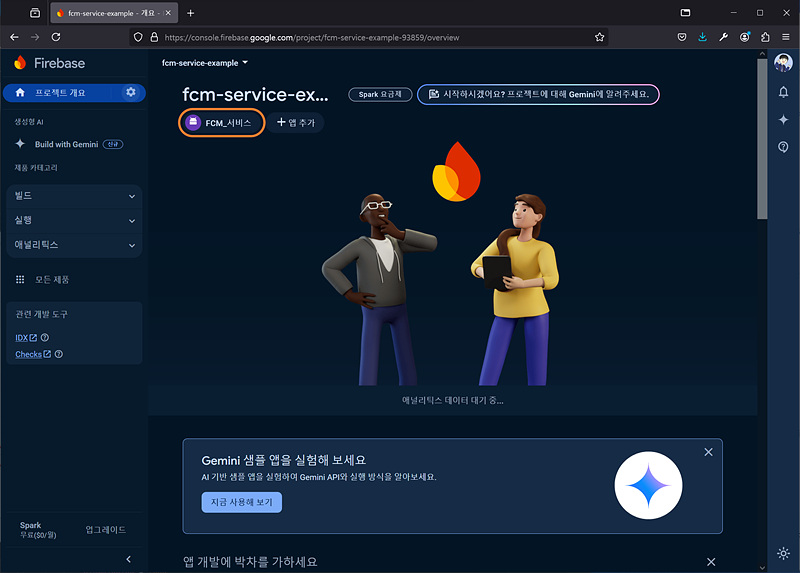Expand the 실행 category
Viewport: 800px width, 573px height.
click(x=74, y=220)
